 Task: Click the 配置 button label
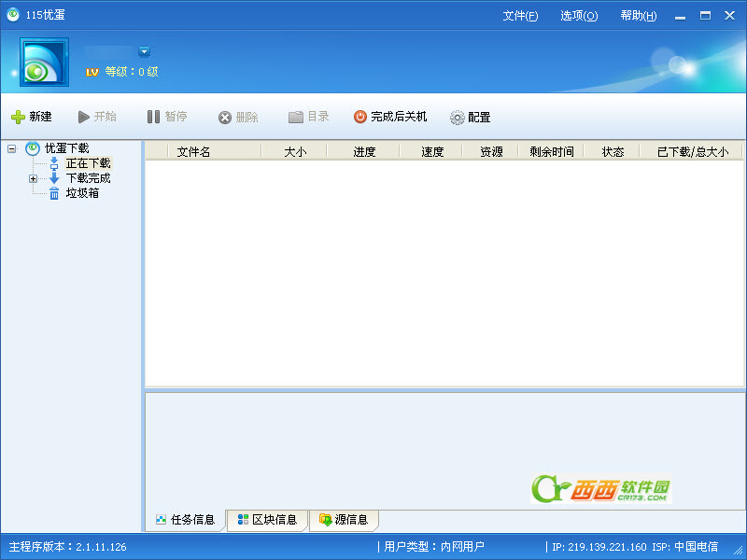pos(479,118)
